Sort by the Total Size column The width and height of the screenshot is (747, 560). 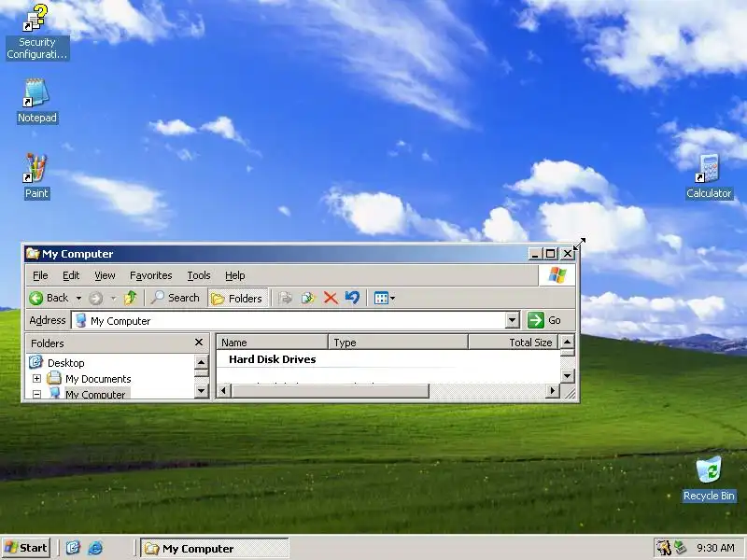click(x=513, y=343)
